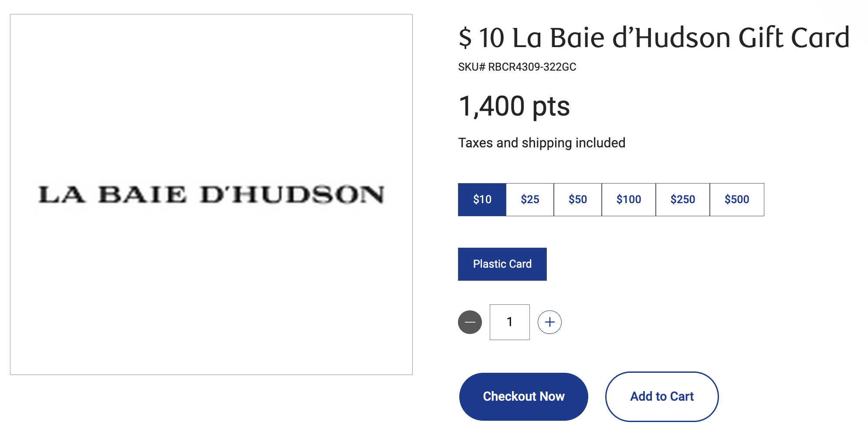Switch to the $250 amount

click(x=682, y=200)
